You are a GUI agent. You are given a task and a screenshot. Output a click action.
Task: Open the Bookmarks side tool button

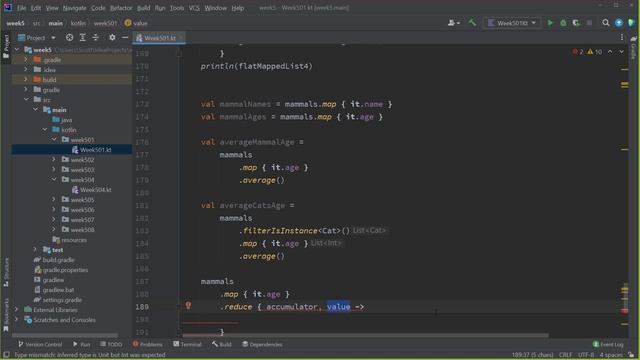click(x=6, y=314)
